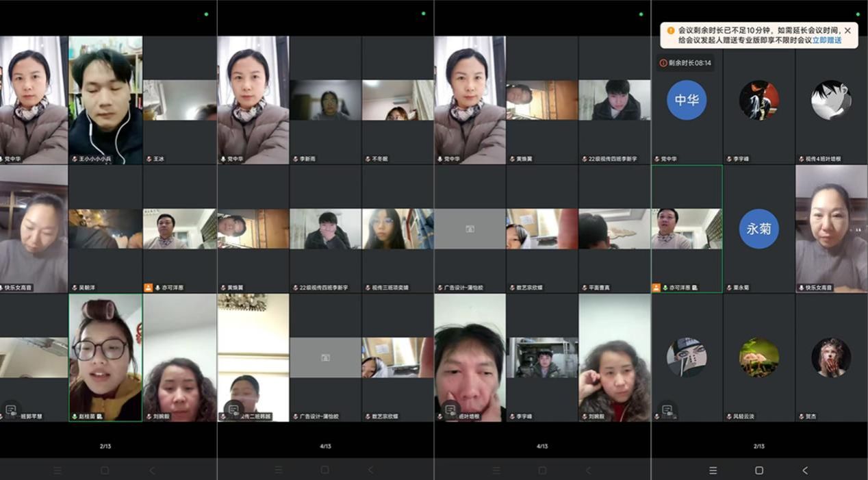This screenshot has height=480, width=868.
Task: Tap the 立即赠送 link in the banner
Action: (x=826, y=40)
